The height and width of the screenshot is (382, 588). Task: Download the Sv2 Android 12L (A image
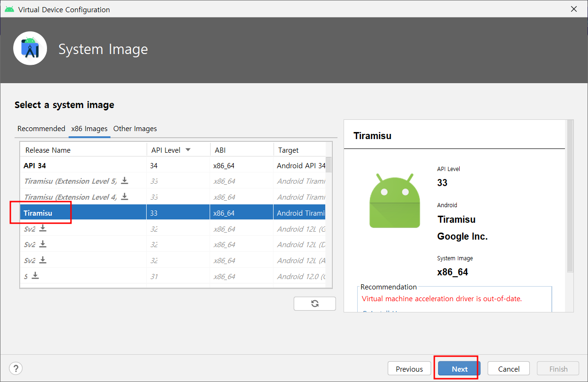[x=43, y=260]
